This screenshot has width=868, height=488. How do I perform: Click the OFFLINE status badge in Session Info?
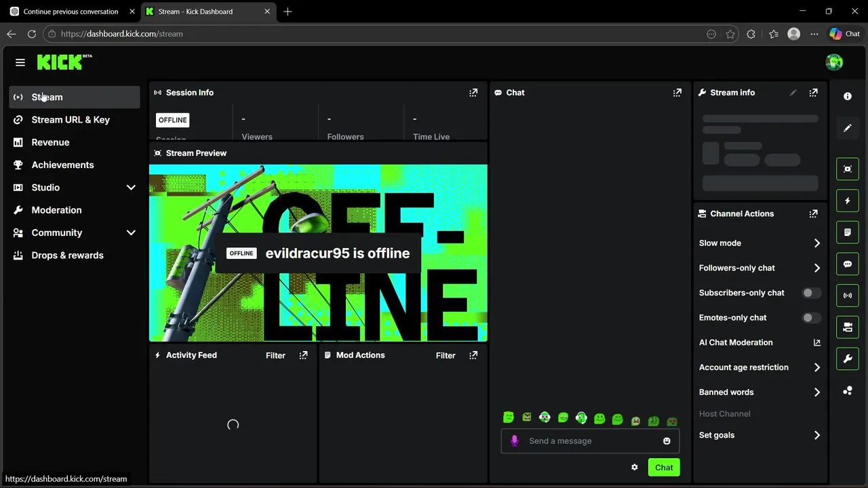pyautogui.click(x=173, y=120)
